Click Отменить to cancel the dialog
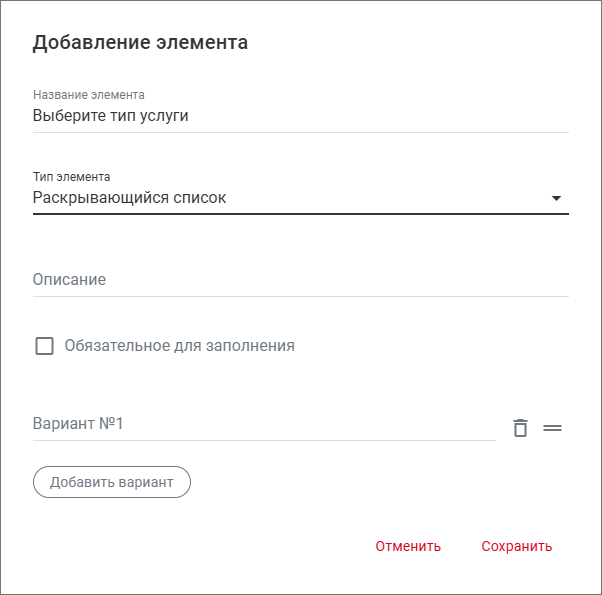This screenshot has height=595, width=602. pyautogui.click(x=408, y=546)
